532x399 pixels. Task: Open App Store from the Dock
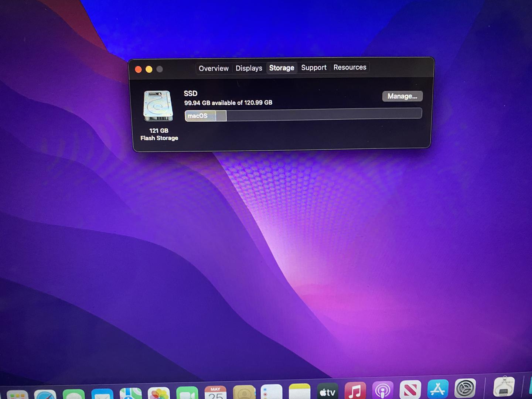click(438, 389)
